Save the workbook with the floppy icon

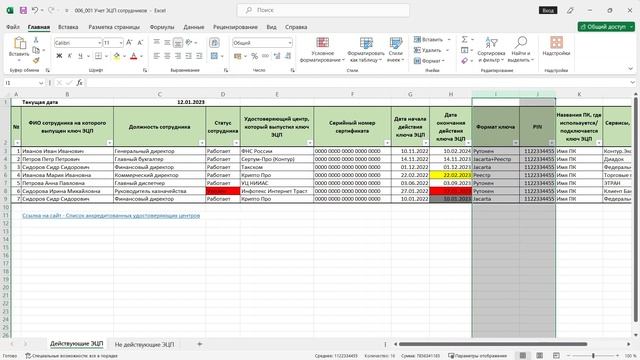(23, 10)
